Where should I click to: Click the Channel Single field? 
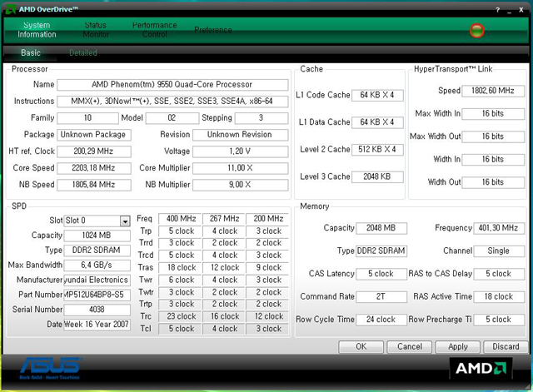pyautogui.click(x=499, y=251)
